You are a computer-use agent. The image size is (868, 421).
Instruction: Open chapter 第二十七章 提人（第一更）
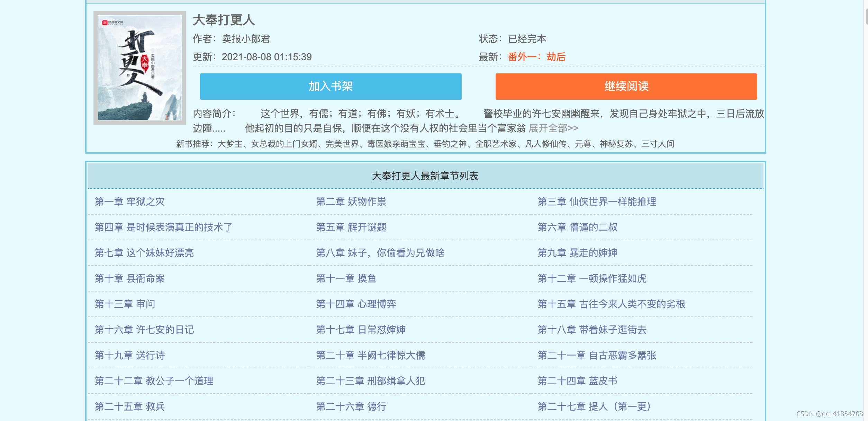click(x=594, y=406)
